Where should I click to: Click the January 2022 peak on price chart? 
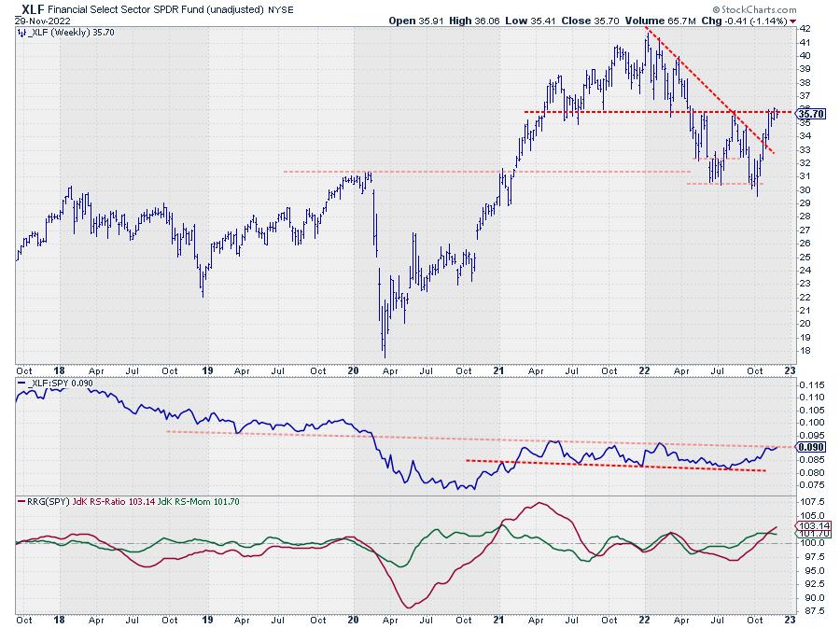point(646,30)
